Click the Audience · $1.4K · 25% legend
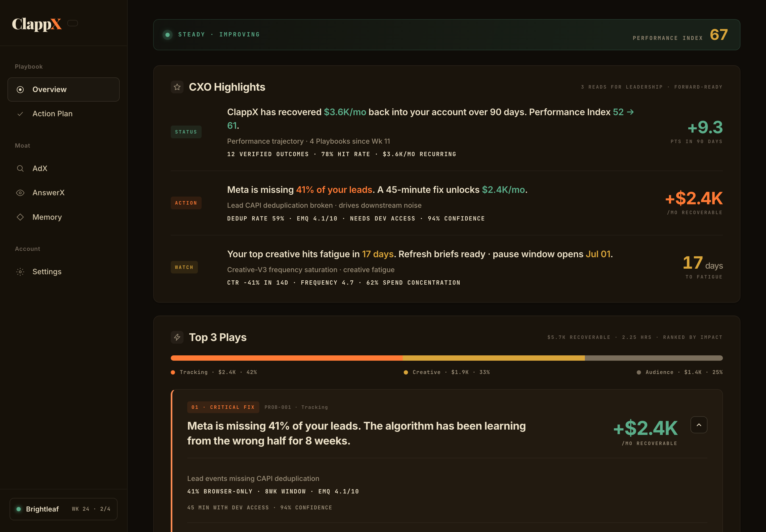 coord(680,372)
